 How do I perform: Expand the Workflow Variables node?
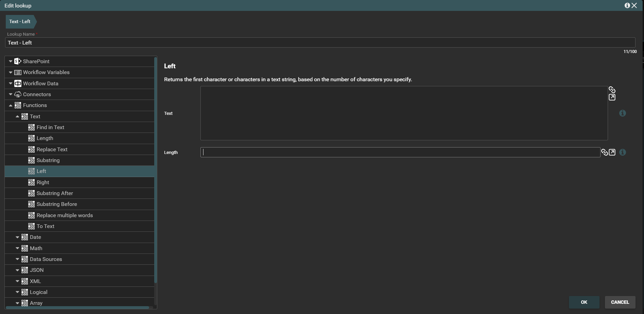(11, 72)
